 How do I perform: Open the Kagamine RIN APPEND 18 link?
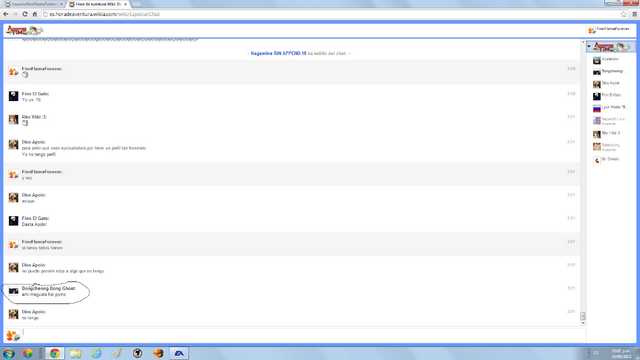278,53
